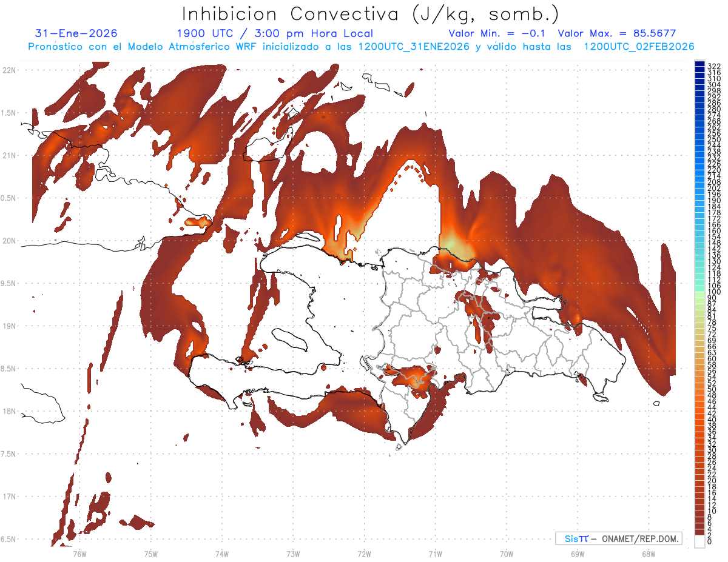Click the "Pronóstico con el Modelo Atmósferico WRF" line
728x562 pixels.
tap(361, 46)
